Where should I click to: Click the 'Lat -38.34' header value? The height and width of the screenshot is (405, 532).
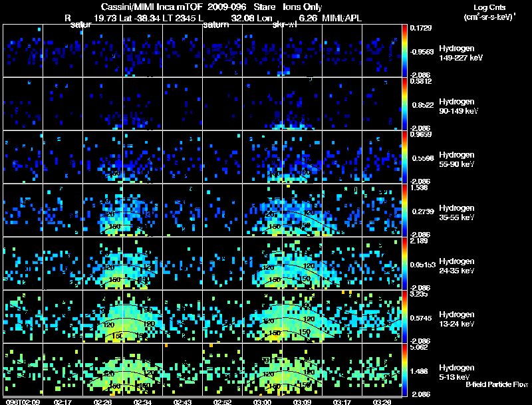coord(140,18)
